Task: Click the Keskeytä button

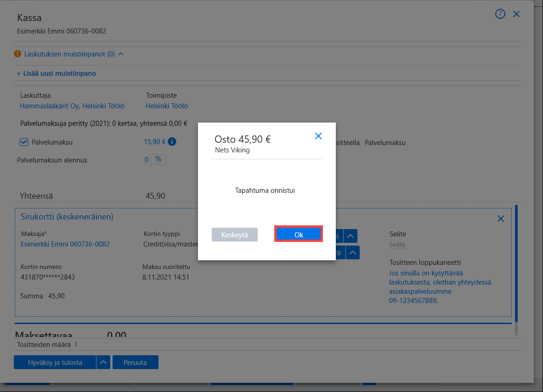Action: click(234, 235)
